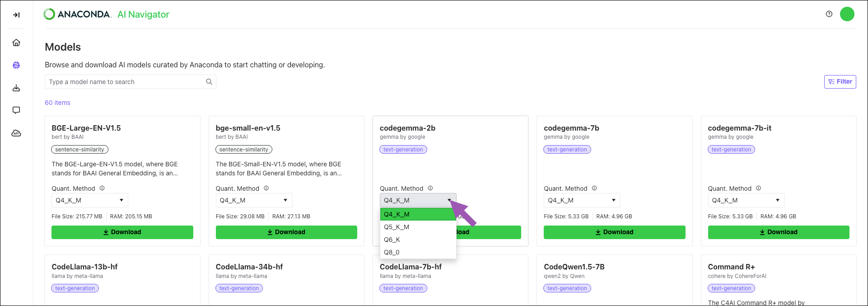Open the Quant. Method dropdown for codegemma-7b-it

click(x=746, y=200)
